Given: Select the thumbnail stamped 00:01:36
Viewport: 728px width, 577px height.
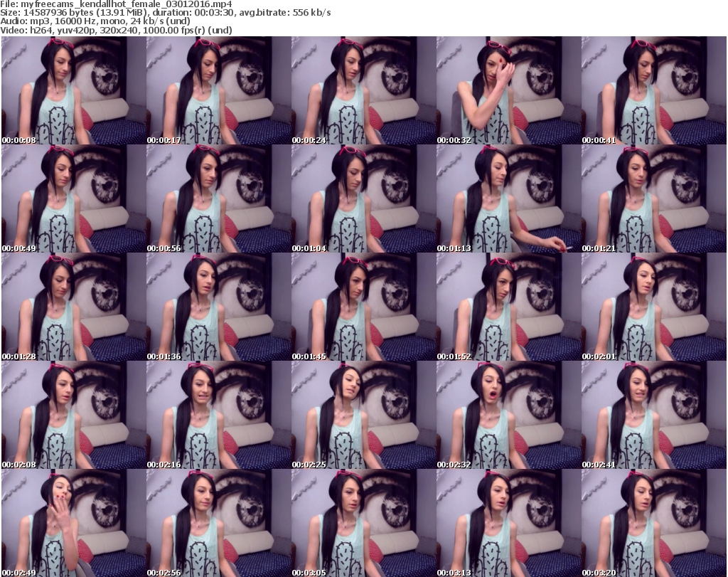Looking at the screenshot, I should pos(218,307).
